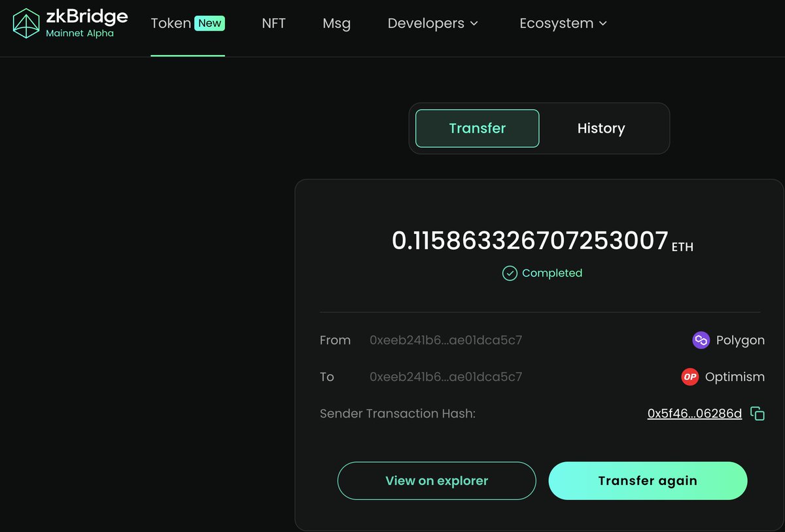Click the From address 0xeeb241b6...ae01dca5c7

(x=446, y=341)
